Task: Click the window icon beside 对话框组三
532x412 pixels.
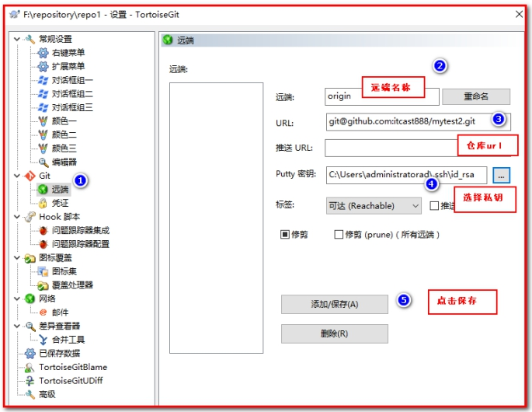Action: click(43, 107)
